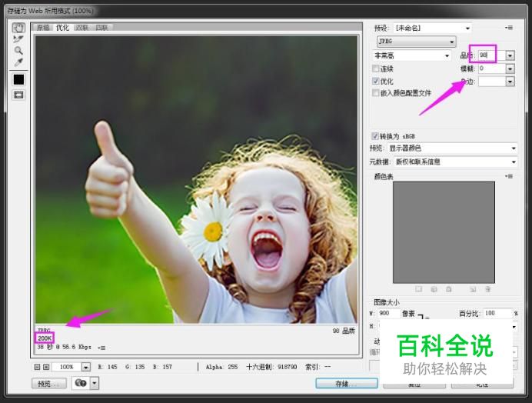The height and width of the screenshot is (403, 532).
Task: Open the 颜色表 panel menu icon
Action: (509, 176)
